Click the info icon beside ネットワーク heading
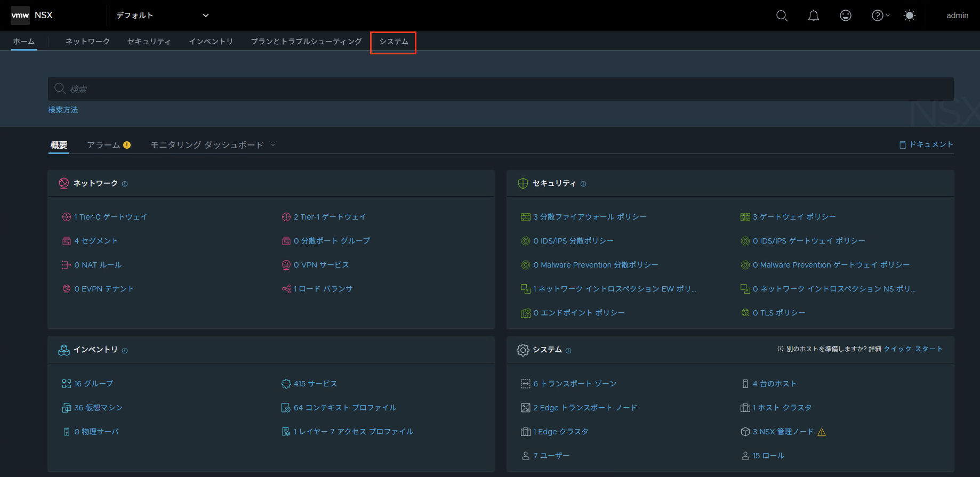 click(x=125, y=184)
